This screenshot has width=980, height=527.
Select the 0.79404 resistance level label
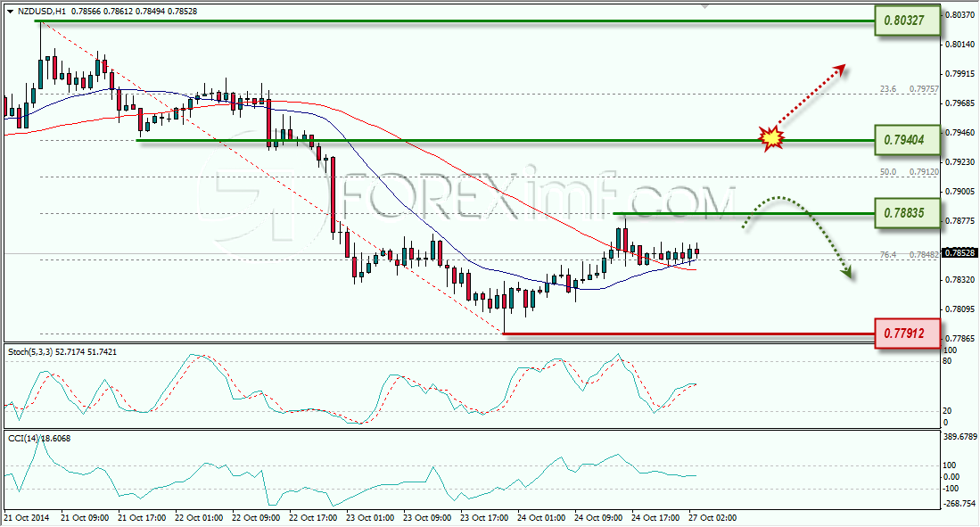[x=906, y=140]
